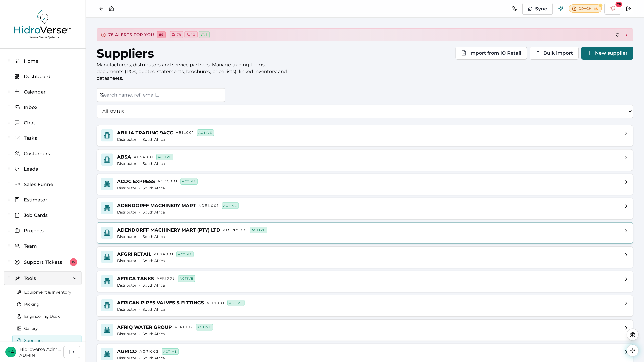
Task: Open the bug report floating icon
Action: (x=632, y=335)
